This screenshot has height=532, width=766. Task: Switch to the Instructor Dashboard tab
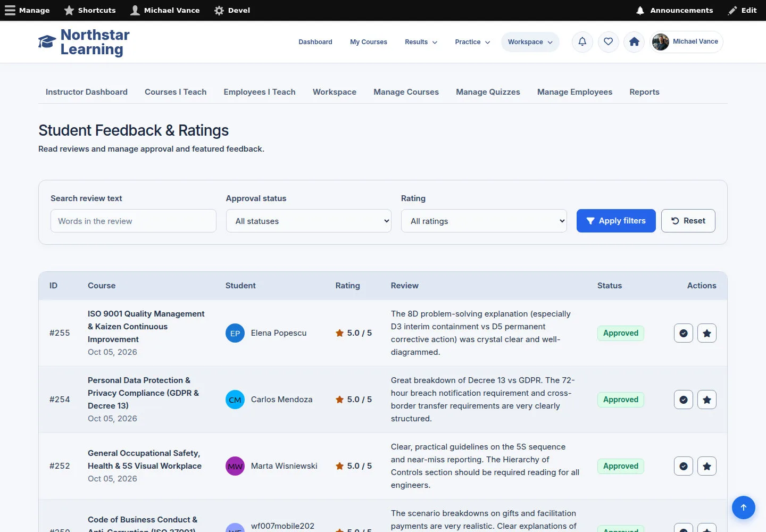pyautogui.click(x=87, y=92)
